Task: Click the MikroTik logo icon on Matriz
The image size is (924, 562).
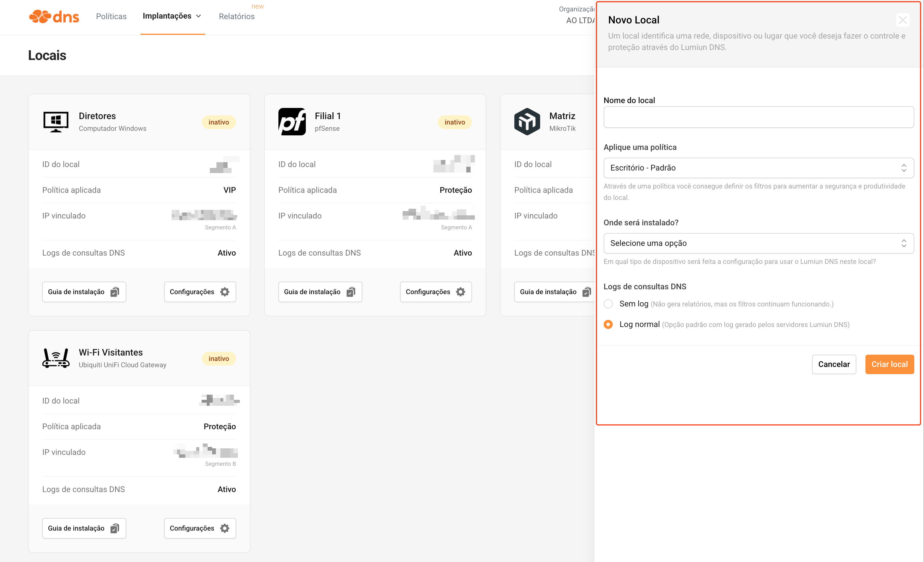Action: (x=527, y=122)
